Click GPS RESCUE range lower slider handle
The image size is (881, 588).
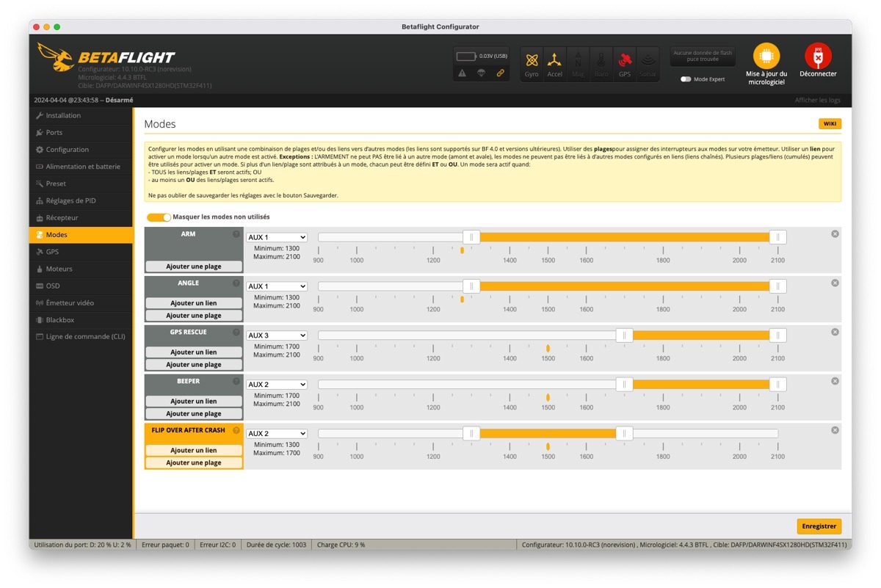[624, 335]
